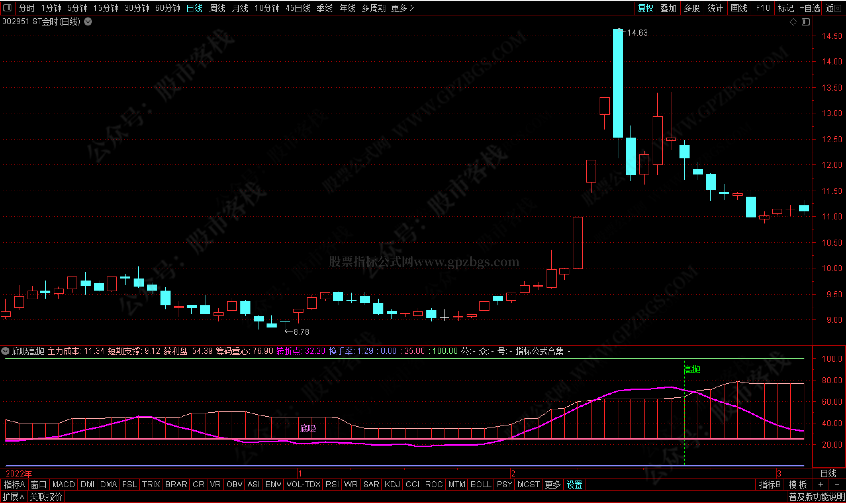
Task: Toggle 叠加 overlay mode
Action: pos(668,8)
